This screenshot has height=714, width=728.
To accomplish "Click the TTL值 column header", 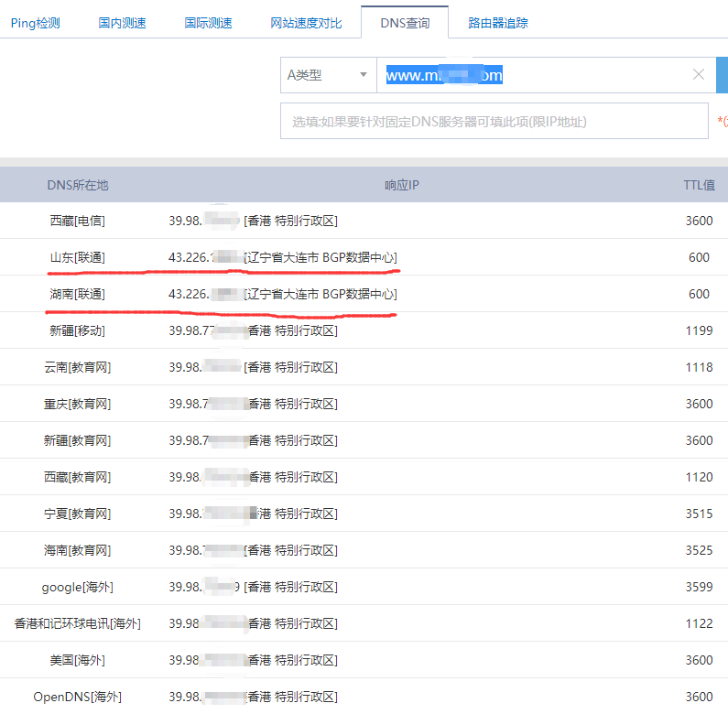I will (x=699, y=185).
